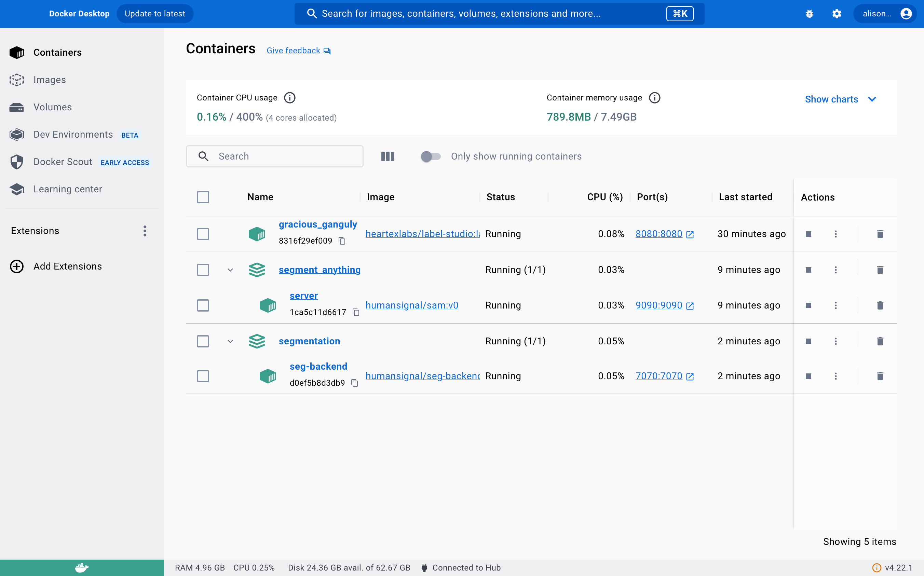
Task: Click the manage columns icon
Action: [388, 156]
